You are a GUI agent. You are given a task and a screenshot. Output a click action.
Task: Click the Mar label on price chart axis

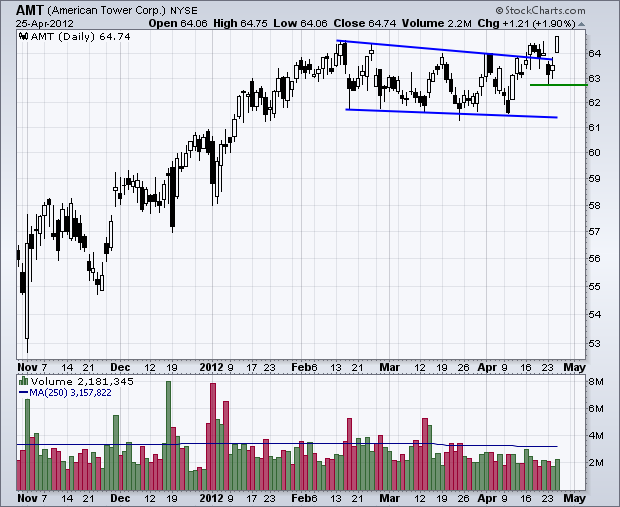tap(389, 367)
